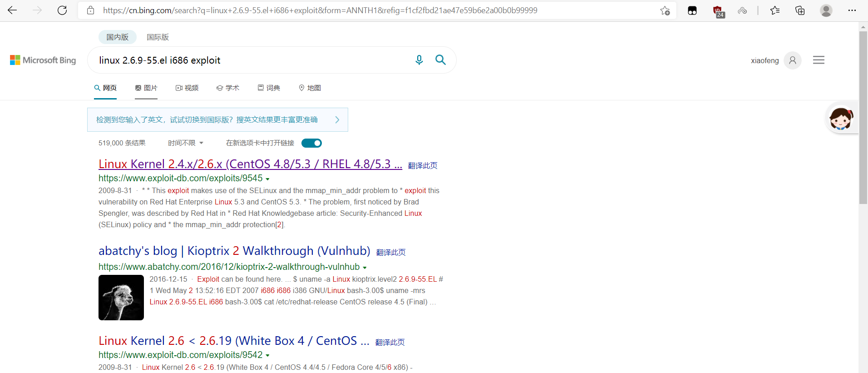This screenshot has width=868, height=373.
Task: Click the 519,000 条结果 result count
Action: [x=122, y=143]
